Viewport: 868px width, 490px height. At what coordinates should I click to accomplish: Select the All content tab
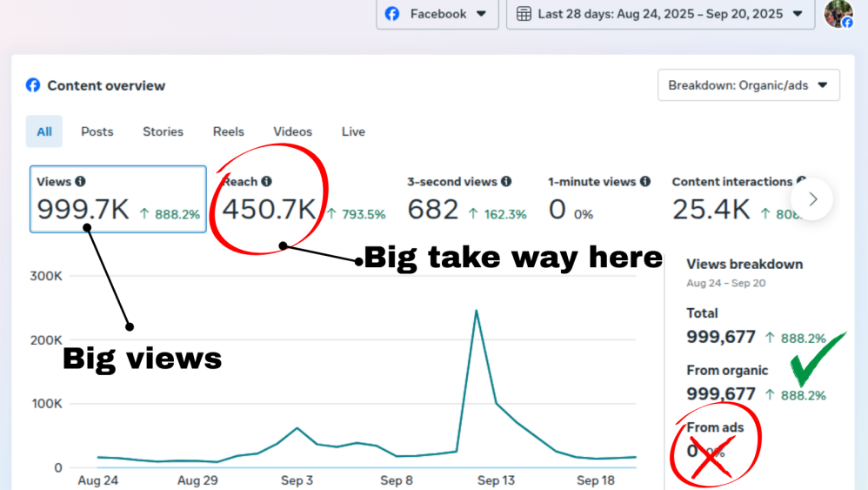click(x=44, y=131)
